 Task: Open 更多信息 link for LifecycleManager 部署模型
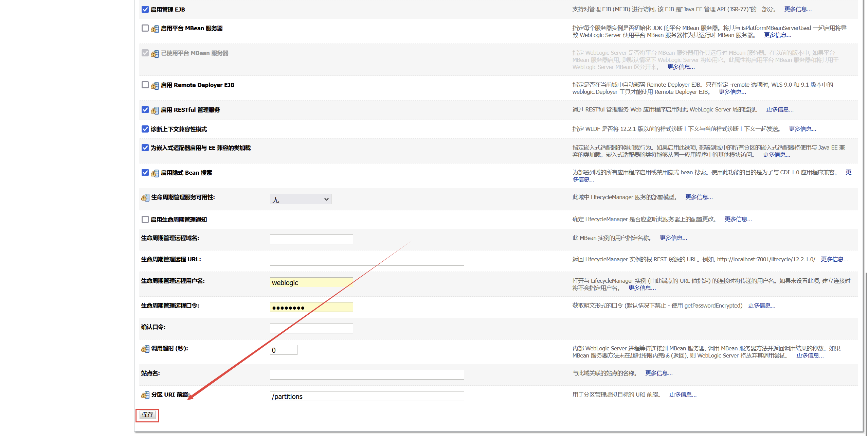(x=699, y=197)
